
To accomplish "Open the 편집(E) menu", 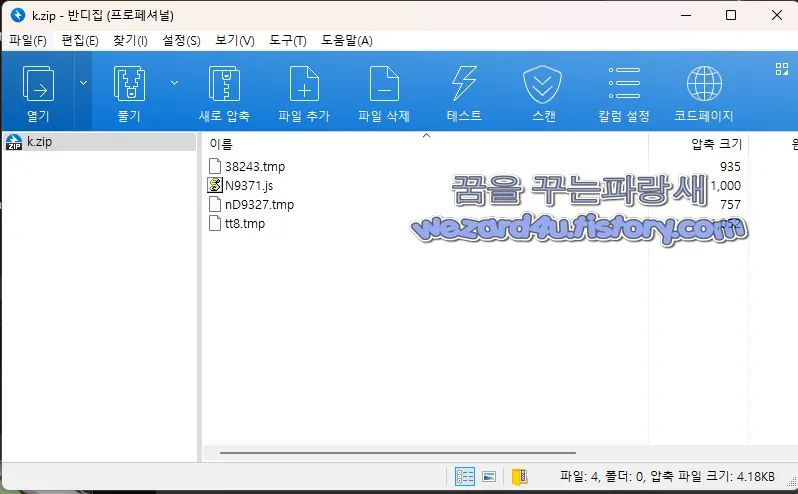I will [x=80, y=41].
